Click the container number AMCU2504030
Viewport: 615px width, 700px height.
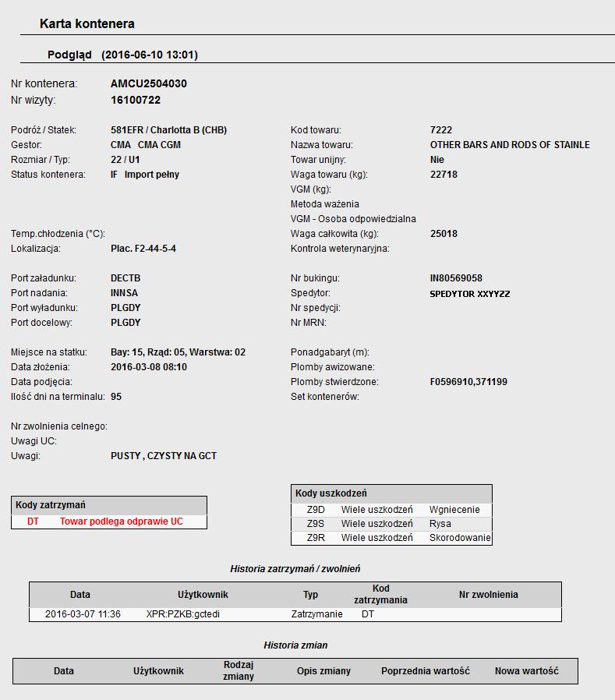click(149, 83)
